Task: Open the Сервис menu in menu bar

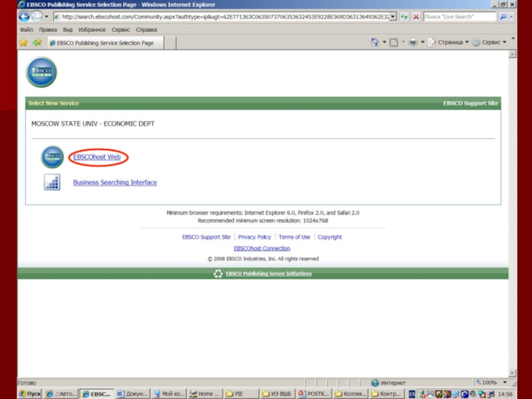Action: [121, 29]
